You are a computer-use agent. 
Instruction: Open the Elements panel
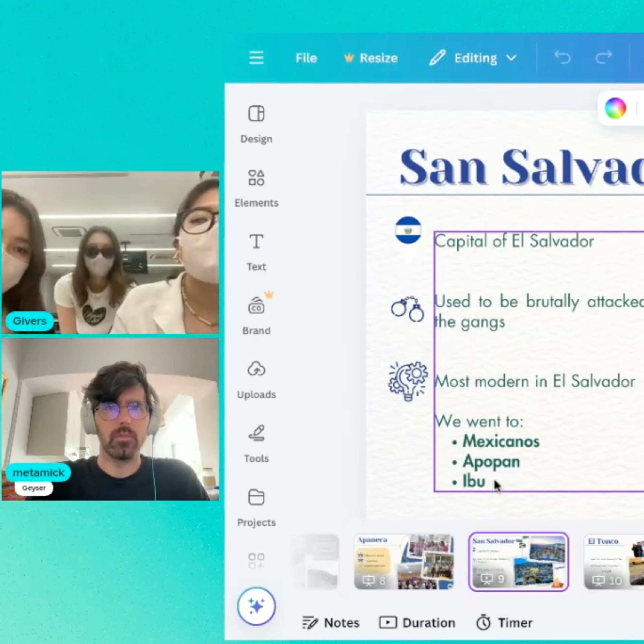coord(256,187)
